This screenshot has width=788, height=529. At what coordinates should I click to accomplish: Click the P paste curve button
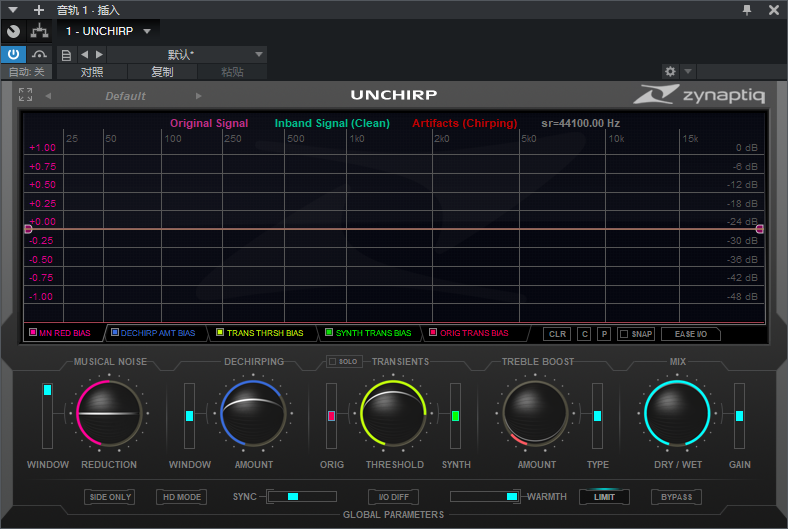coord(604,334)
